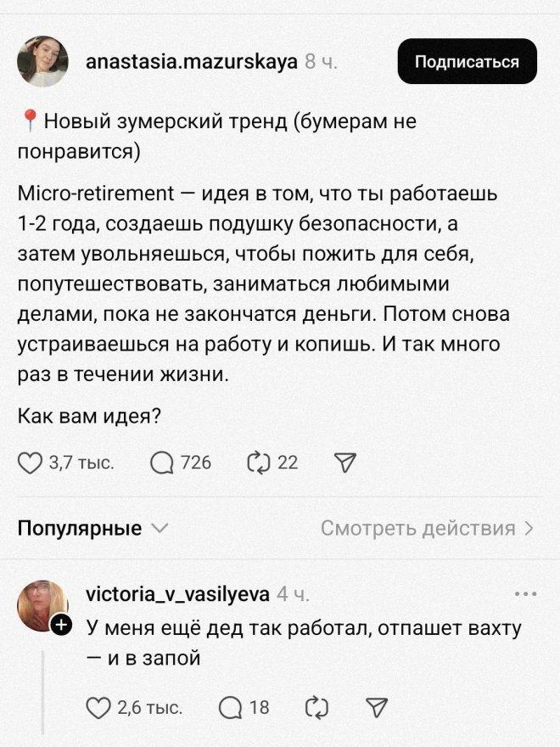Open comments on the main post
560x747 pixels.
coord(160,462)
